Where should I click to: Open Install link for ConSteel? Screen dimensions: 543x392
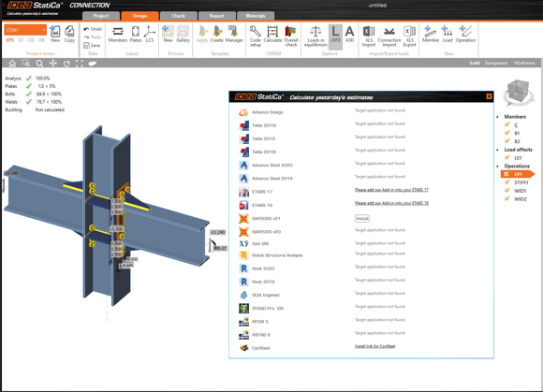[x=374, y=346]
